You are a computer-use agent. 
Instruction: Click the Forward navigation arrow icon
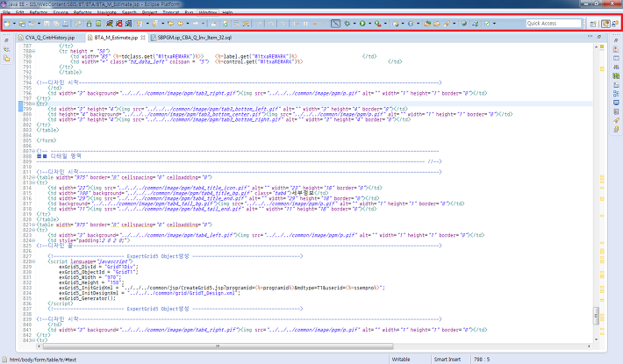[196, 24]
